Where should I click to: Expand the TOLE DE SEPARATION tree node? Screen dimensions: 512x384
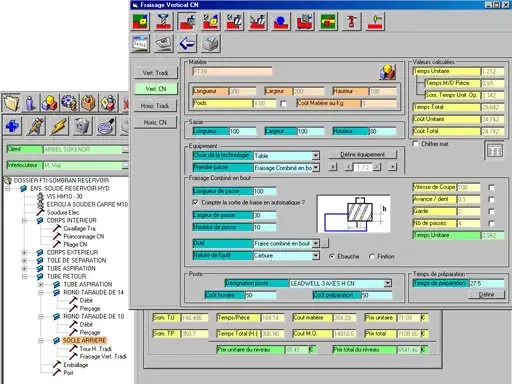click(x=24, y=260)
